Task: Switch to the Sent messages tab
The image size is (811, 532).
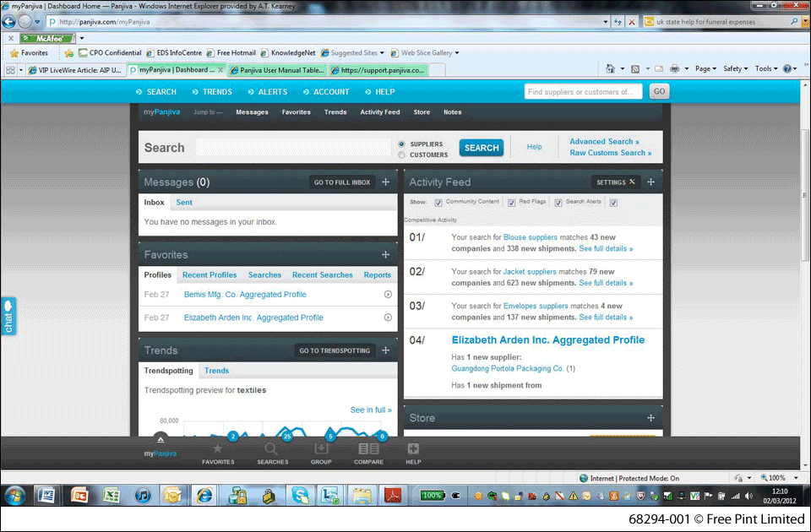Action: click(184, 203)
